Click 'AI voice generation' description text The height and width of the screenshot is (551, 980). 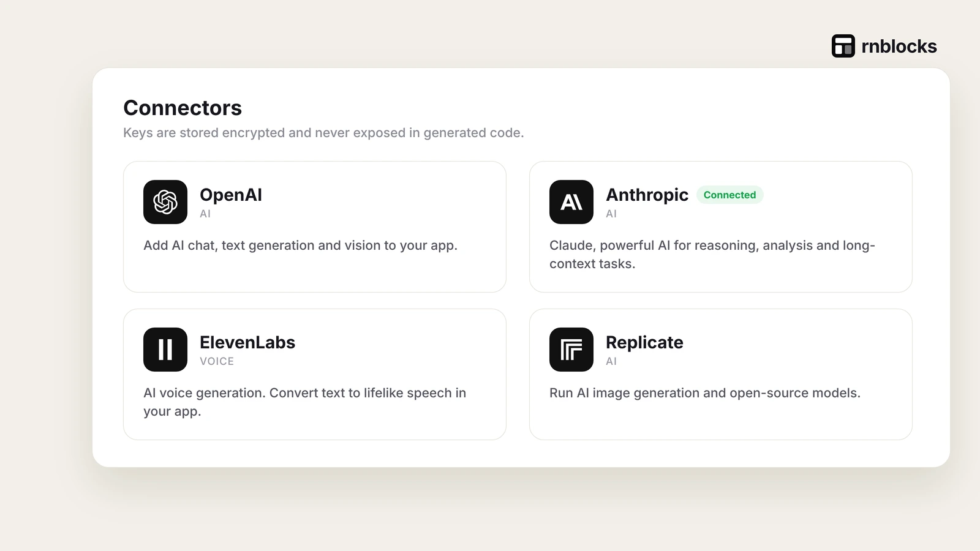pos(304,402)
